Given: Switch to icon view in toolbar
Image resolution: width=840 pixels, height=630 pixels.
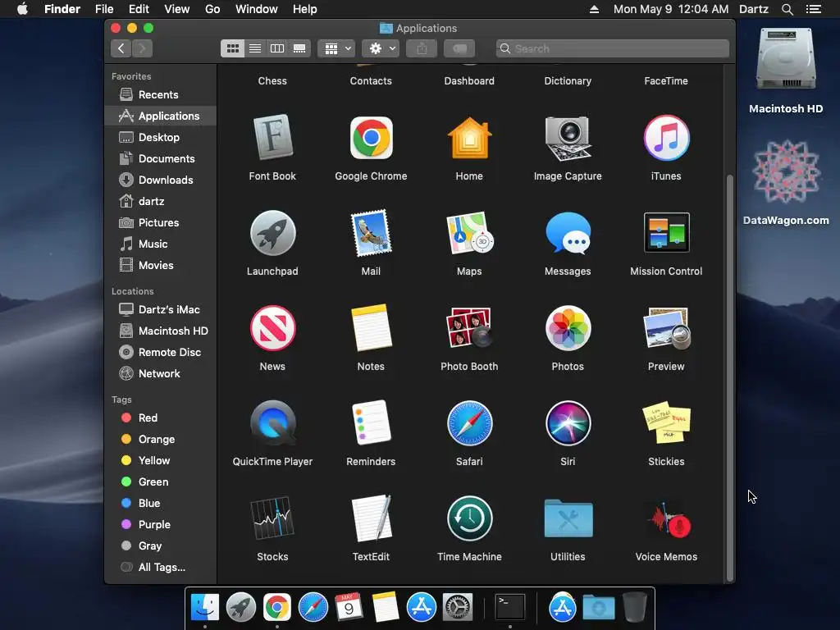Looking at the screenshot, I should tap(232, 48).
